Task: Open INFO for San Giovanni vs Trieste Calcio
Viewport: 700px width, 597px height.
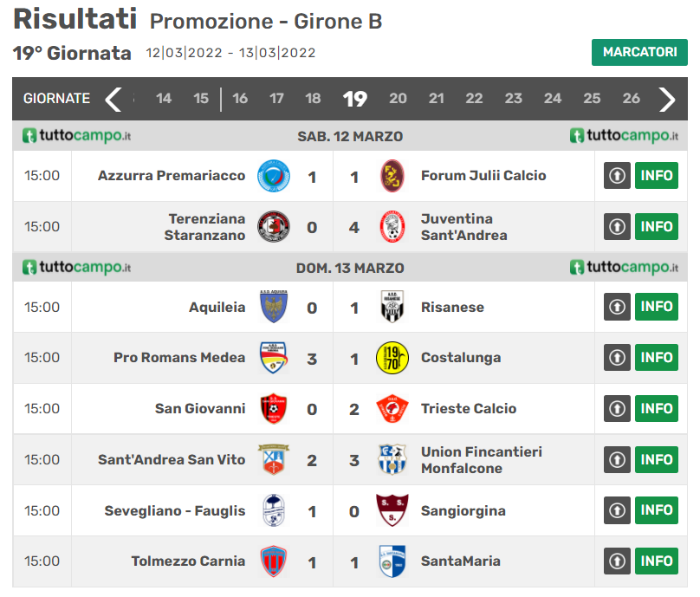Action: [657, 409]
